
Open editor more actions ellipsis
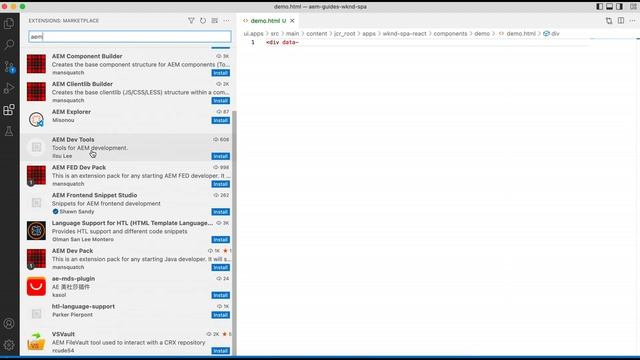pyautogui.click(x=633, y=20)
